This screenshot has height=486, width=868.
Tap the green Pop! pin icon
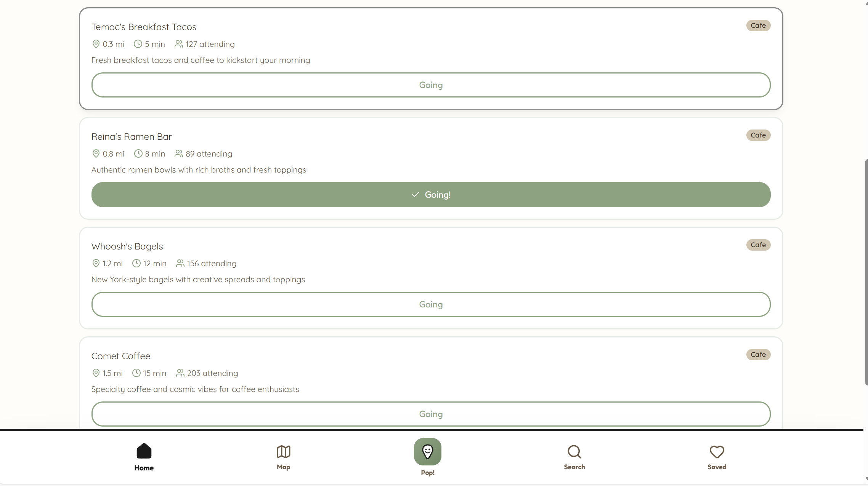tap(427, 452)
